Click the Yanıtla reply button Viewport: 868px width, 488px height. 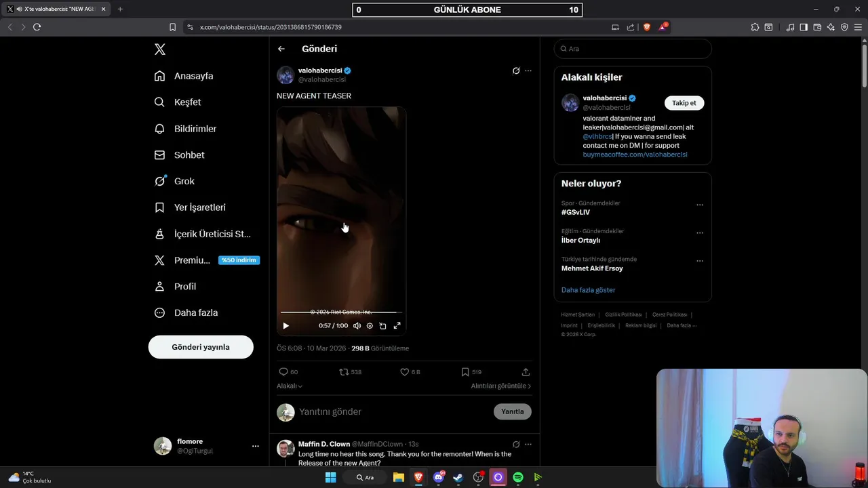point(513,411)
